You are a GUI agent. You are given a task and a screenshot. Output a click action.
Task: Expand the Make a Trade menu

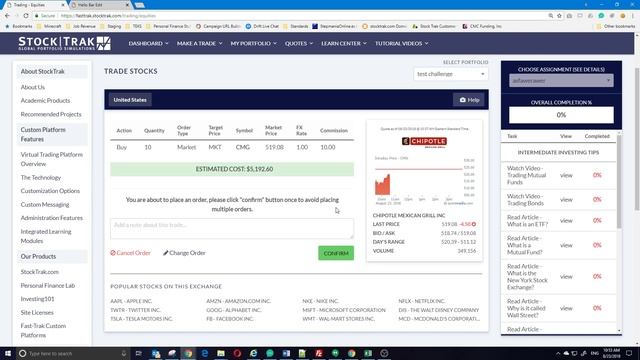[200, 43]
